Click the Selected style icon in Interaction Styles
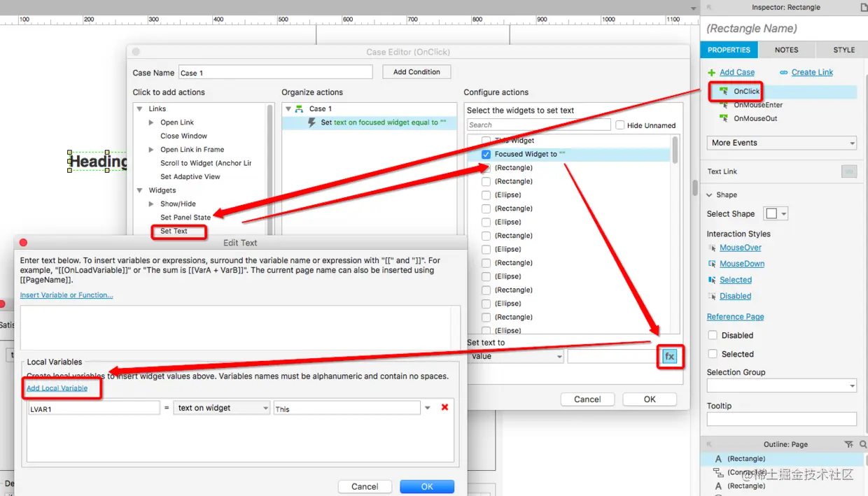 point(712,280)
